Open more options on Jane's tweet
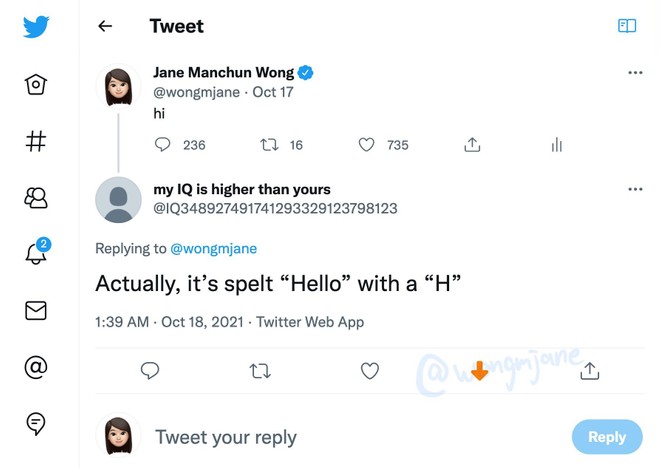Screen dimensions: 660x468 point(635,73)
